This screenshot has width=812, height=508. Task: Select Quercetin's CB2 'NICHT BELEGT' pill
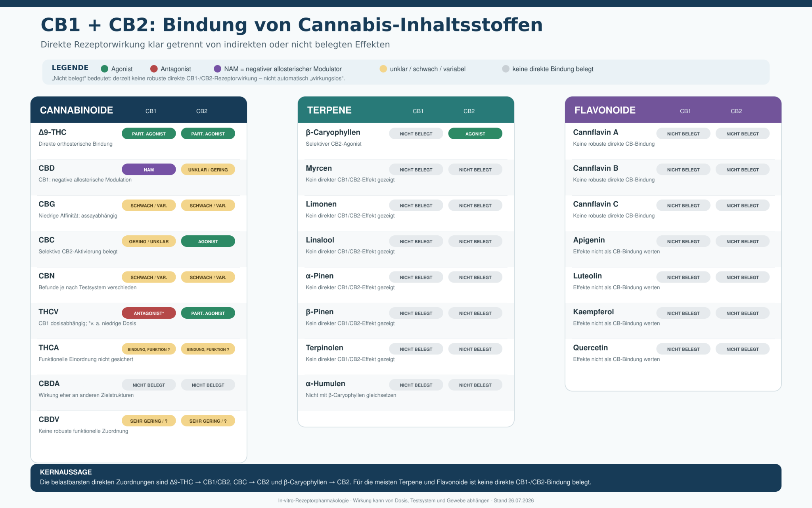pos(743,349)
